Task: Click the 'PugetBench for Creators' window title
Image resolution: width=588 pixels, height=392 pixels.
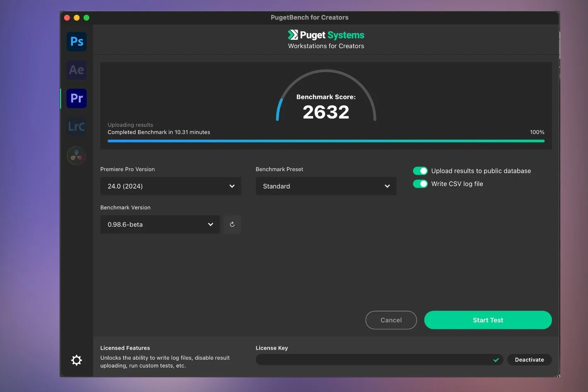Action: click(309, 17)
